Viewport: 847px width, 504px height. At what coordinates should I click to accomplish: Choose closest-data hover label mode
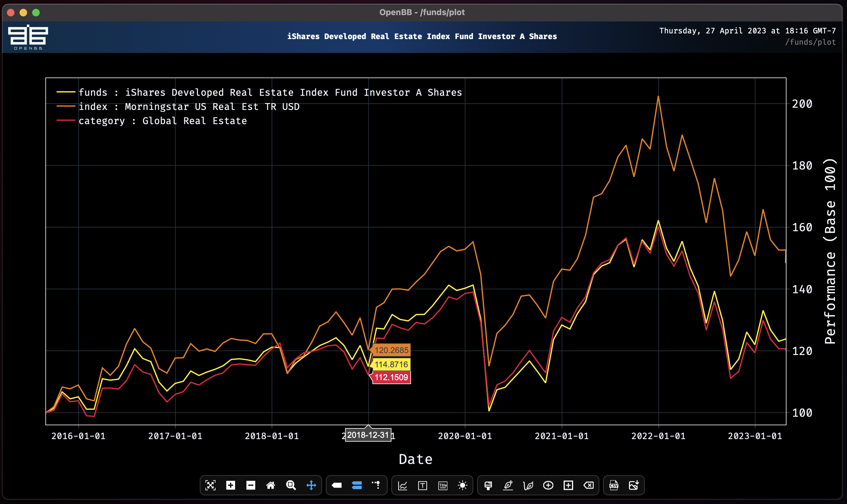[337, 485]
